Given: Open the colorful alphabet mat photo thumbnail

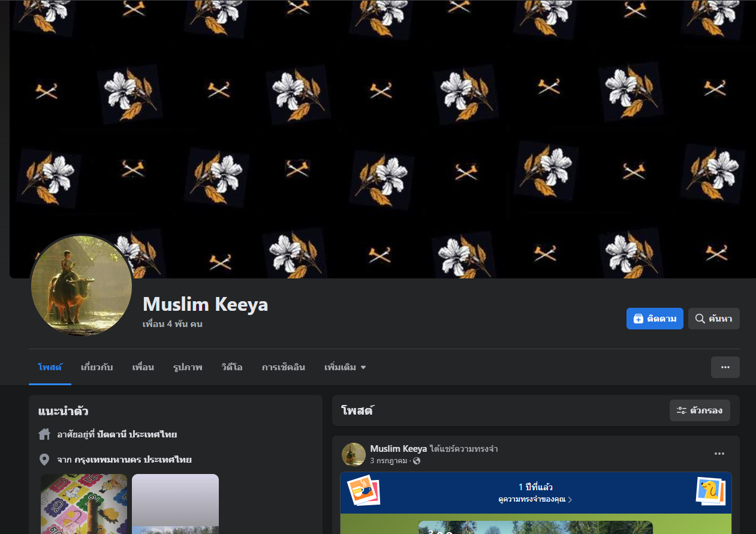Looking at the screenshot, I should pos(84,504).
